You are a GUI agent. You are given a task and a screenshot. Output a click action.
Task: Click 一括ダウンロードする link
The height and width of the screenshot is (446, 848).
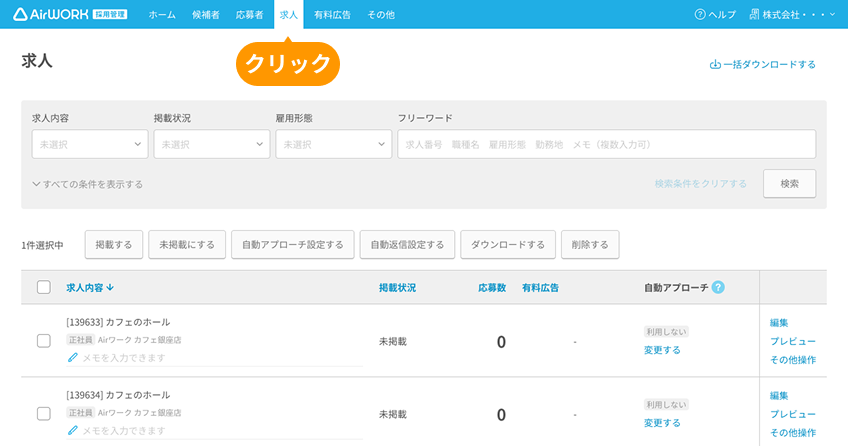[770, 64]
